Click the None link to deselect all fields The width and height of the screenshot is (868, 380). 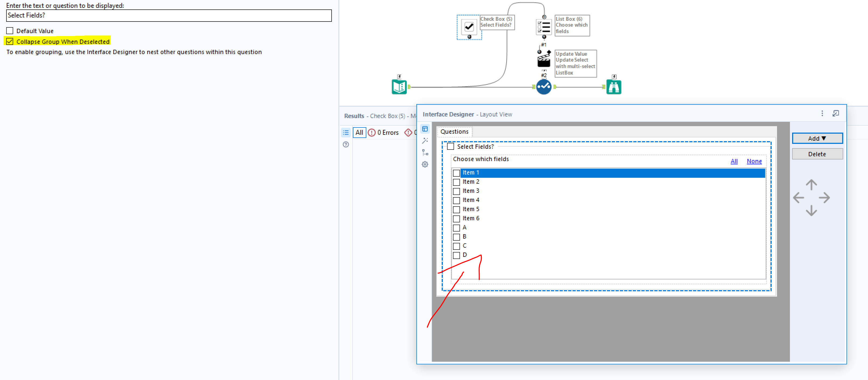(754, 161)
